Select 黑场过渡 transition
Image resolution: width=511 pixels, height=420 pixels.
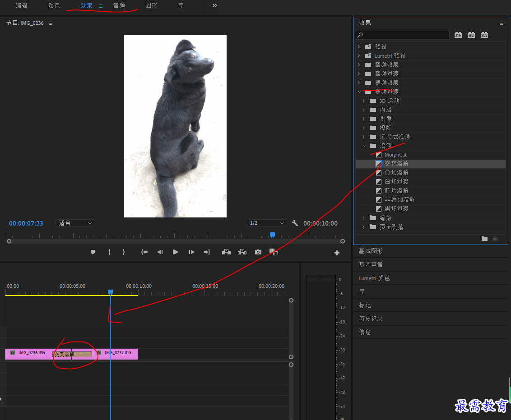[396, 209]
